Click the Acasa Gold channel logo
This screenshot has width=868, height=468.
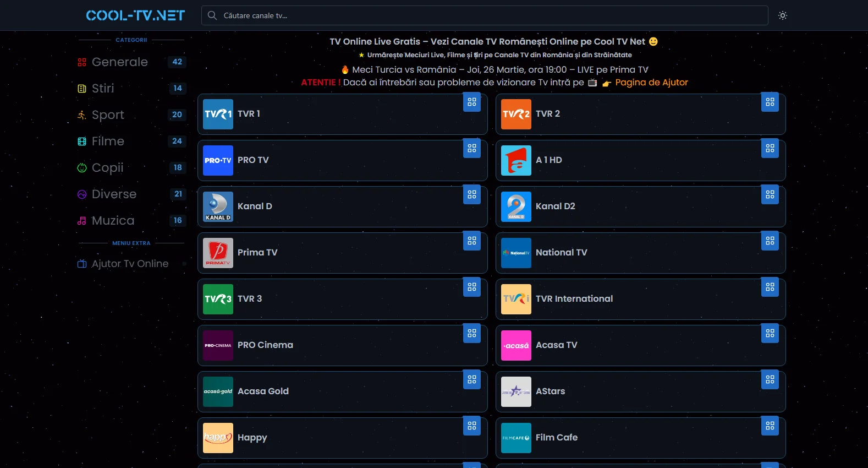[x=218, y=391]
